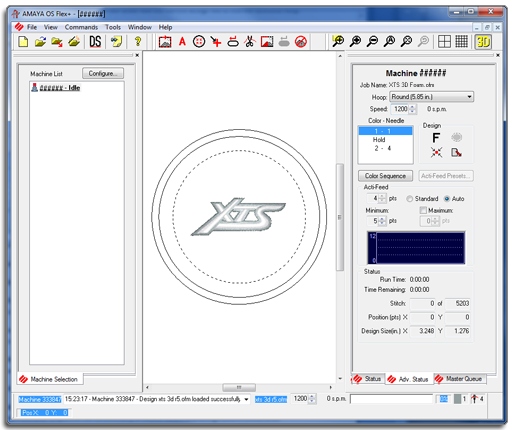The height and width of the screenshot is (430, 515).
Task: Expand the status message log dropdown
Action: (246, 399)
